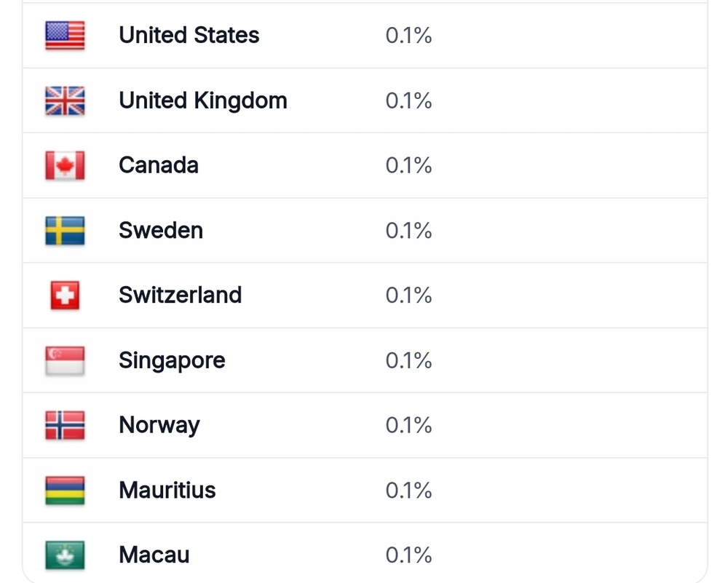Viewport: 728px width, 583px height.
Task: Click the Singapore text label
Action: coord(172,361)
